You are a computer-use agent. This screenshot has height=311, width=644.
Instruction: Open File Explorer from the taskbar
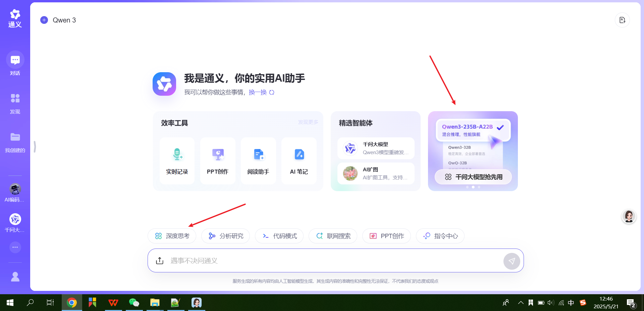point(155,303)
